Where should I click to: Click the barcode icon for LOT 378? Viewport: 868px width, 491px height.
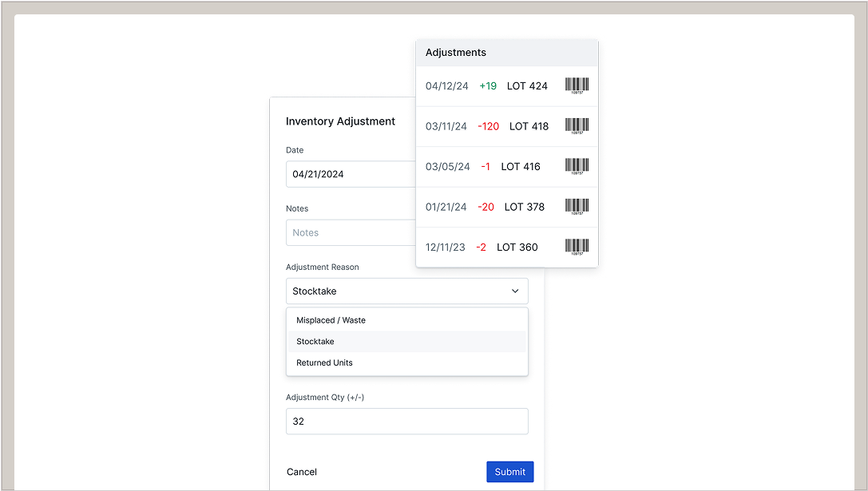pos(577,207)
